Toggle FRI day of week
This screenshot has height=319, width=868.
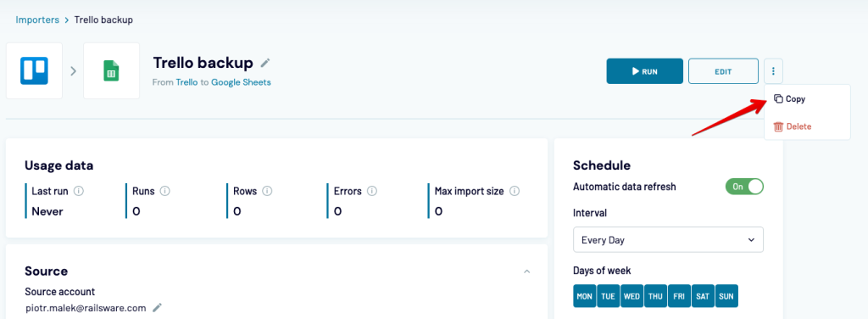679,296
